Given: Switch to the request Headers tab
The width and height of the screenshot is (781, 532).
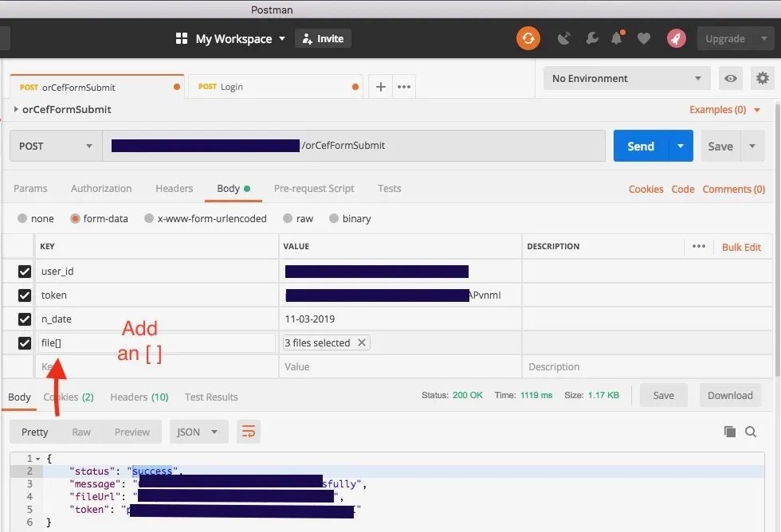Looking at the screenshot, I should [x=174, y=188].
